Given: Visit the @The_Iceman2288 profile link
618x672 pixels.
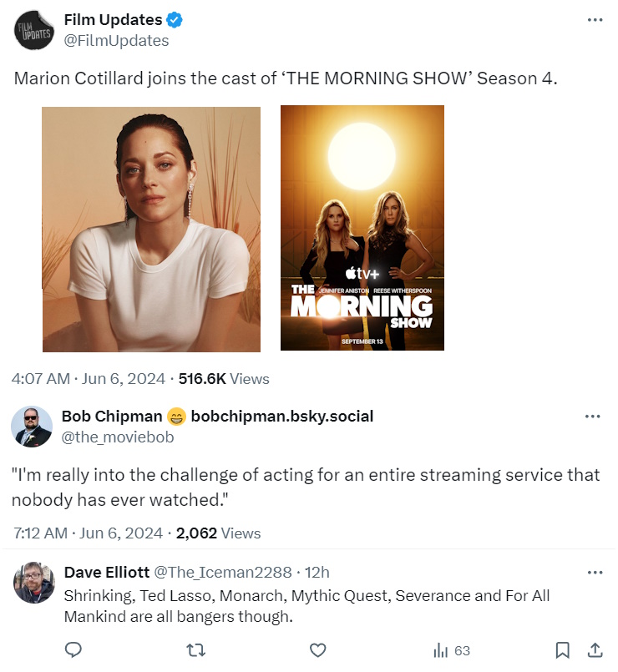Looking at the screenshot, I should 223,573.
